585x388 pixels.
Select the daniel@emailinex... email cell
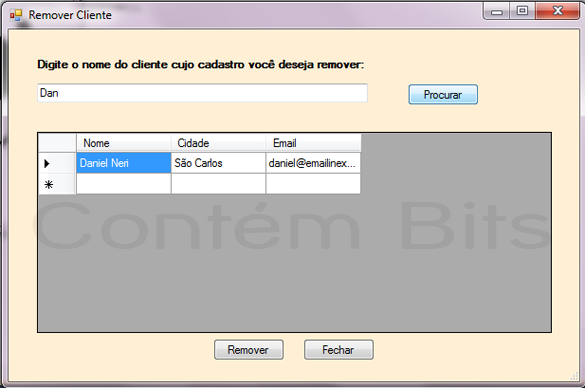pos(313,163)
